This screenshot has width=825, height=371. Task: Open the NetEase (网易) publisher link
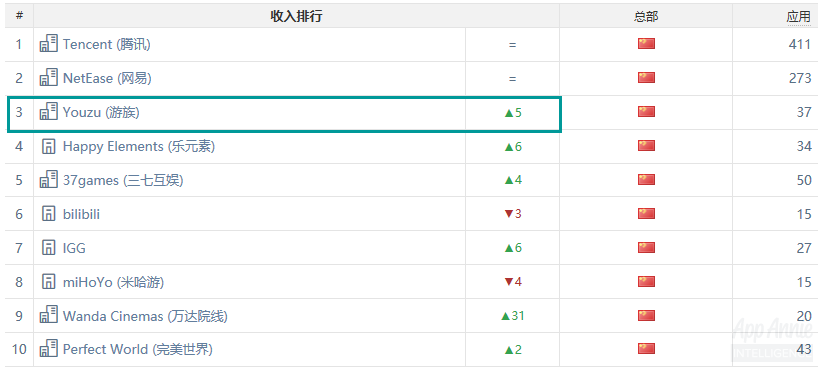[x=107, y=78]
